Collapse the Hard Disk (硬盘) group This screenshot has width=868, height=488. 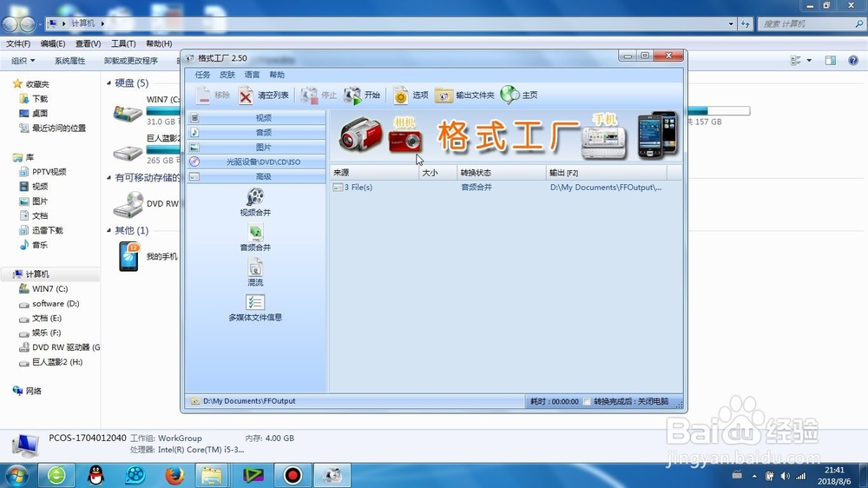(x=109, y=83)
